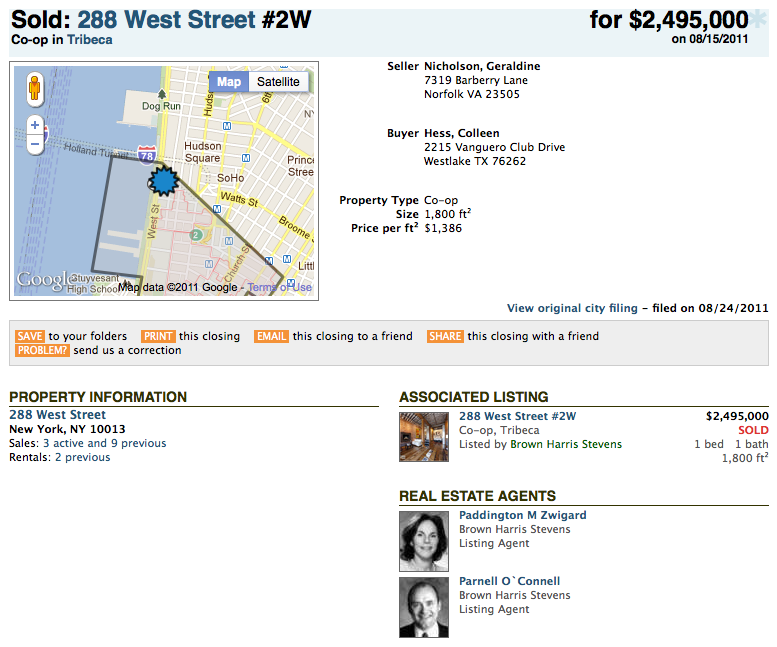
Task: View 2 previous rentals
Action: [82, 457]
